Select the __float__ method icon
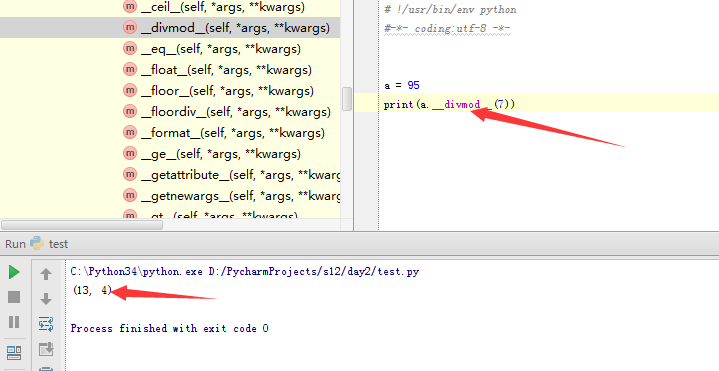Image resolution: width=719 pixels, height=371 pixels. coord(130,69)
